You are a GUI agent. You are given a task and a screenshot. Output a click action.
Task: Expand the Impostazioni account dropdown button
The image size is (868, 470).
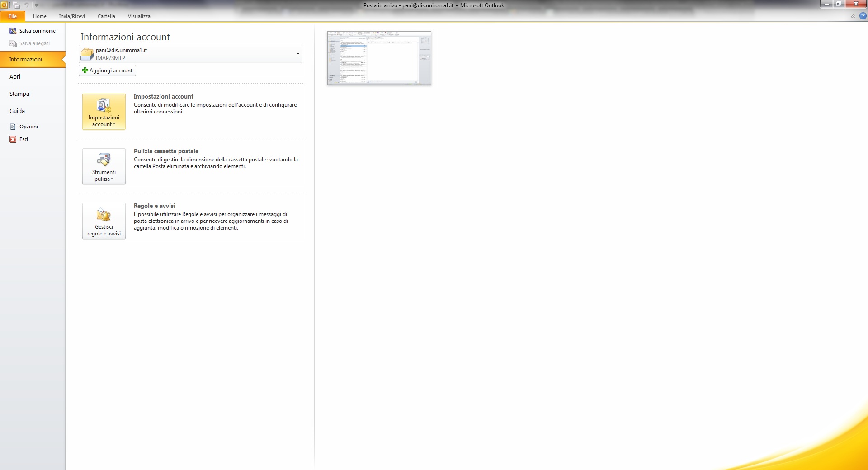(104, 112)
